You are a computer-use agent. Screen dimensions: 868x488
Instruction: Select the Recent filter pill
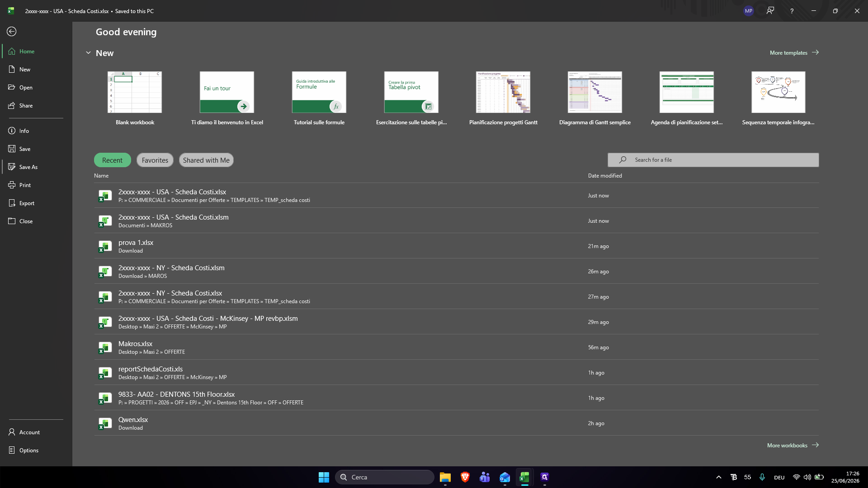(x=113, y=160)
